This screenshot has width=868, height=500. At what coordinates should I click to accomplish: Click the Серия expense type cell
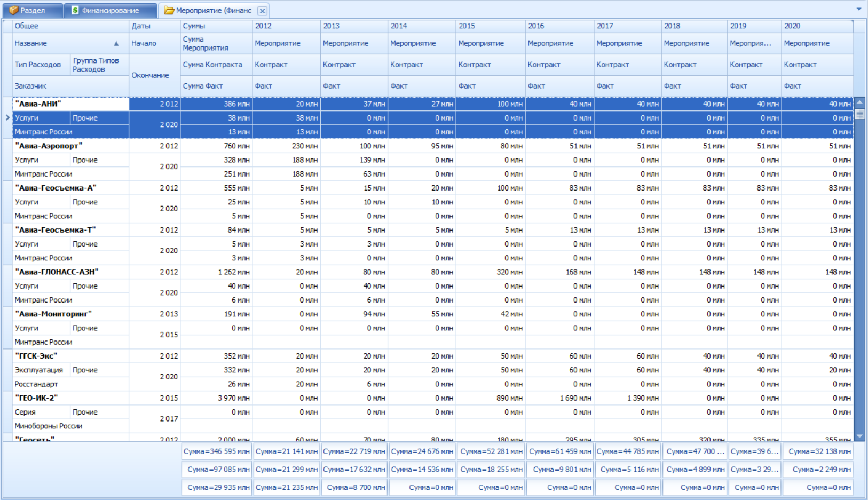tap(41, 412)
